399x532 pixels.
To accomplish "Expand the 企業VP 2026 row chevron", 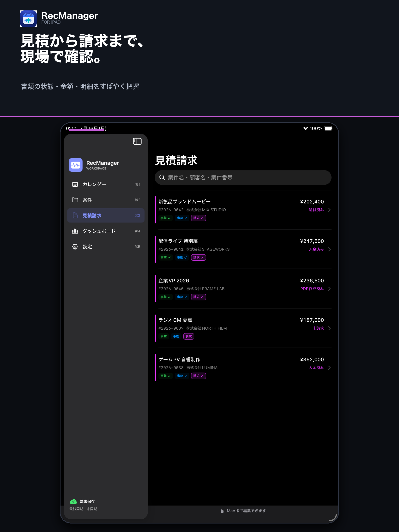I will (329, 289).
